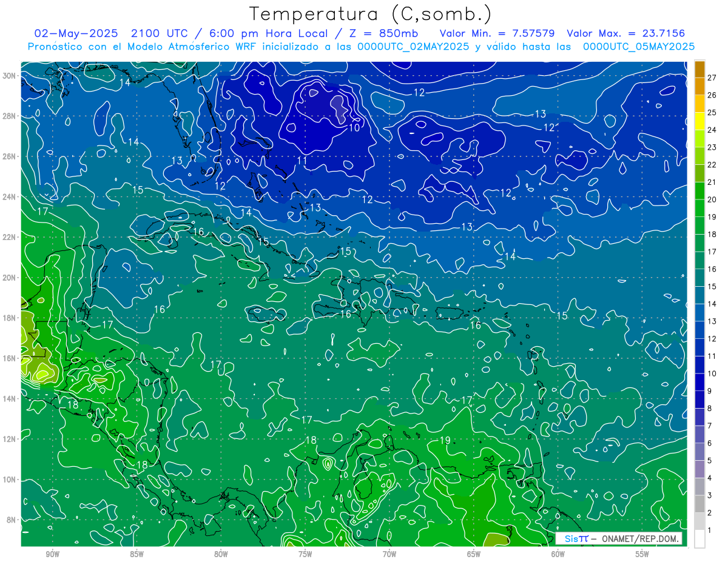Screen dimensions: 728x562
Task: Click the '85W' longitude axis label
Action: coord(136,554)
